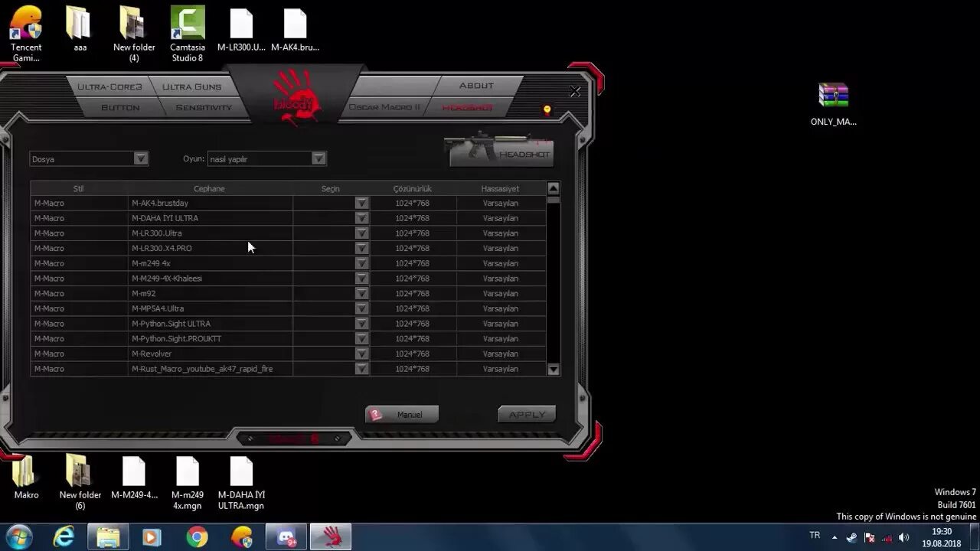
Task: Open the Dosya dropdown menu
Action: pyautogui.click(x=89, y=158)
